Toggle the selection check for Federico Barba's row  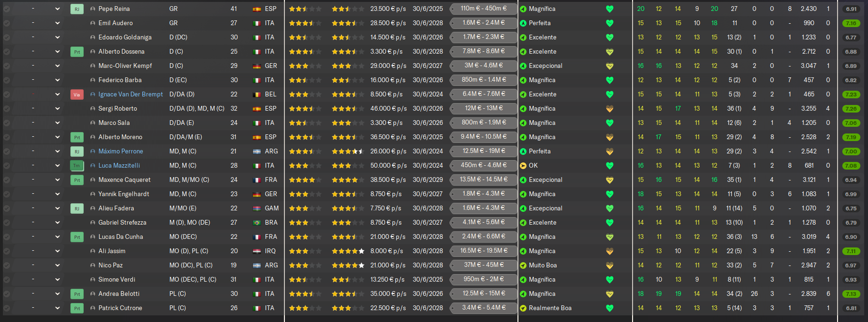point(7,80)
